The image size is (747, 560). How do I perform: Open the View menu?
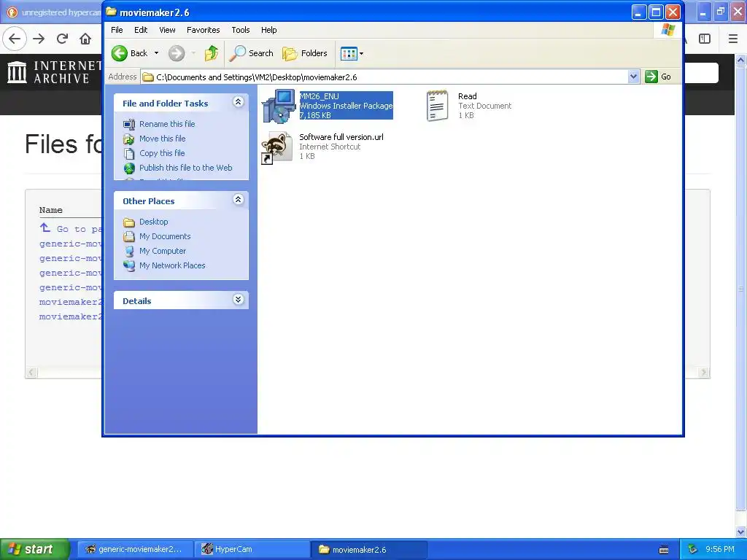(x=167, y=30)
